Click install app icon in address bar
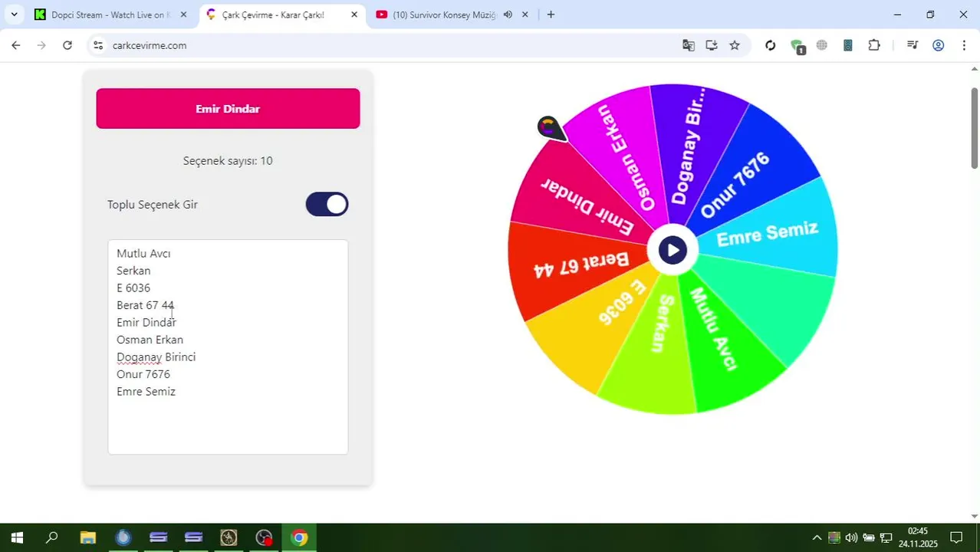Screen dimensions: 980x552 pyautogui.click(x=711, y=45)
